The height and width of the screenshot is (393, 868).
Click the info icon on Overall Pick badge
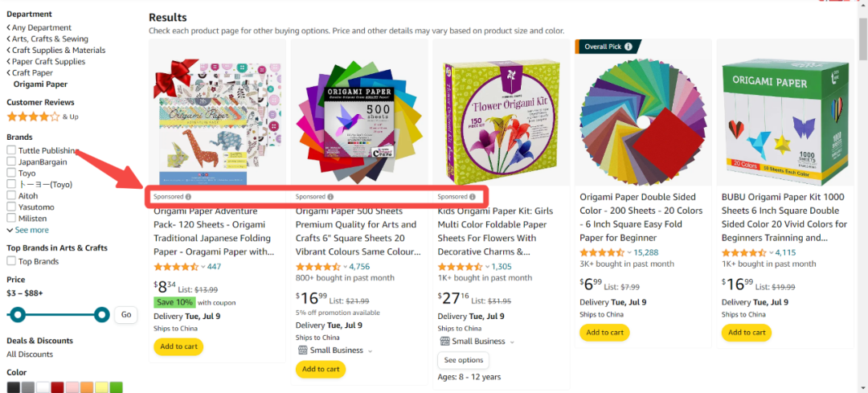click(628, 47)
